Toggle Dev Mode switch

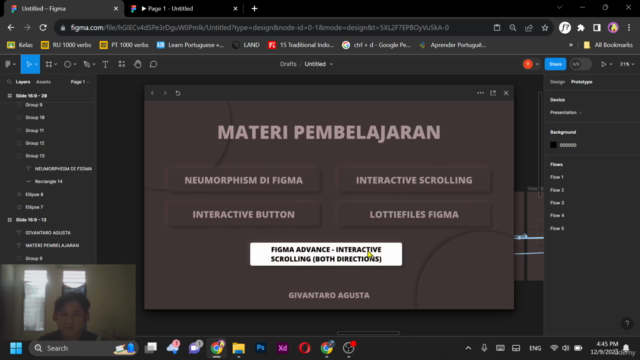click(x=580, y=64)
